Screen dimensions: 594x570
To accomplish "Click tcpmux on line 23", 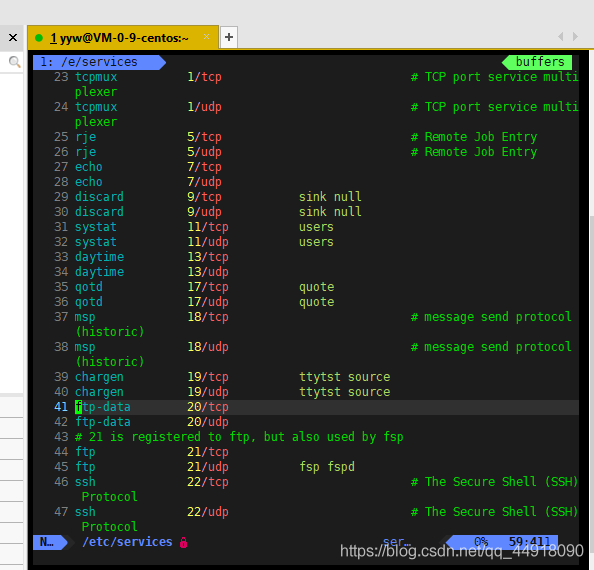I will (96, 77).
